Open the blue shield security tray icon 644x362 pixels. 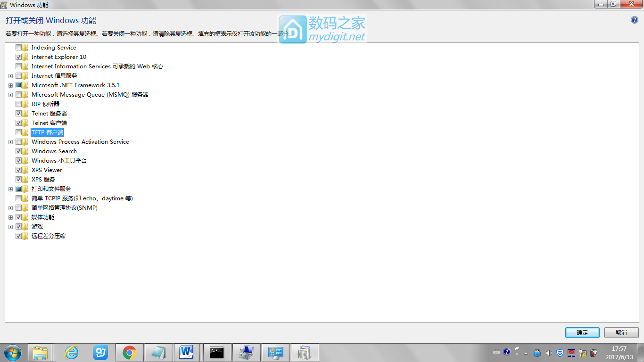point(560,353)
